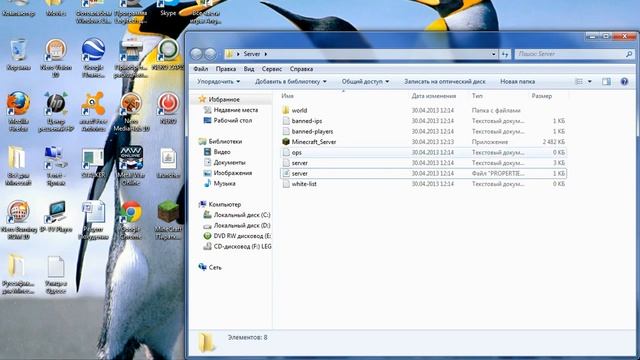Select the Metal War Online icon
640x360 pixels.
pos(131,165)
